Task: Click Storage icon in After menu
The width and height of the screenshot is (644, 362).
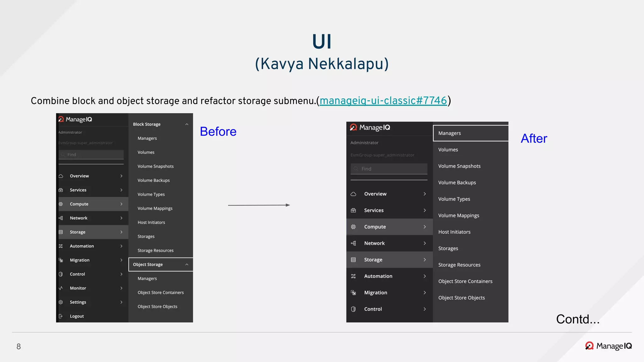Action: coord(353,260)
